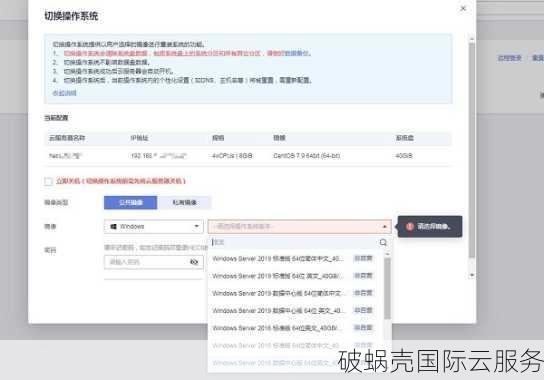Click the CentOS 7.9 64bit image cell
Screen dimensions: 544x380
pos(306,156)
